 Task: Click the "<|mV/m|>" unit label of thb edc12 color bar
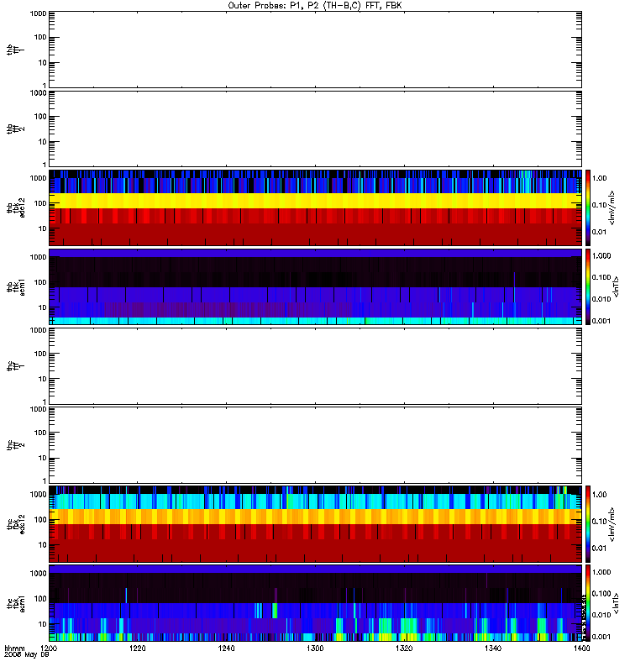coord(612,207)
